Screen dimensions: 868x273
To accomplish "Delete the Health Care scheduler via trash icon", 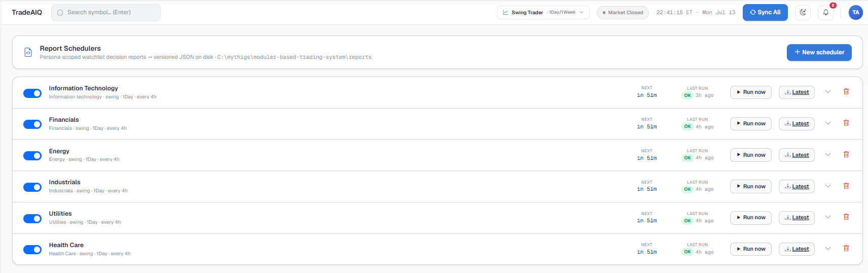I will tap(846, 249).
